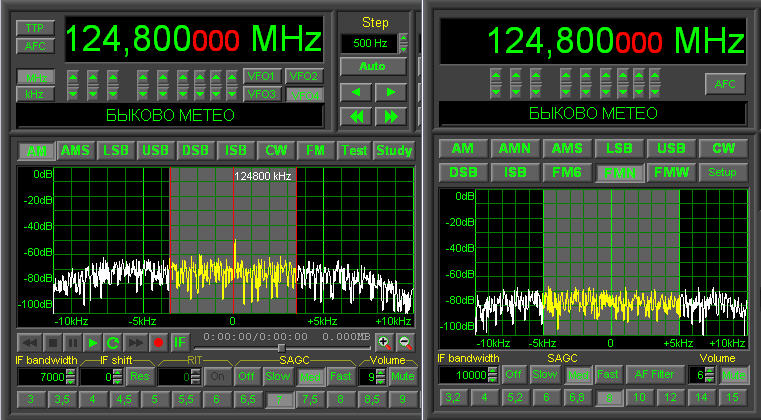Toggle the RIT On button
Viewport: 761px width, 420px height.
coord(217,376)
